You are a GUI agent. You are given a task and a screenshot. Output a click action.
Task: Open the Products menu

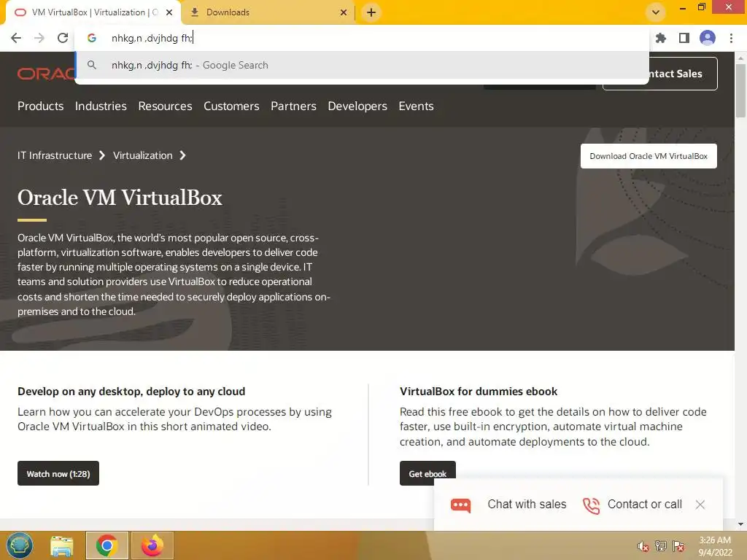pyautogui.click(x=41, y=106)
